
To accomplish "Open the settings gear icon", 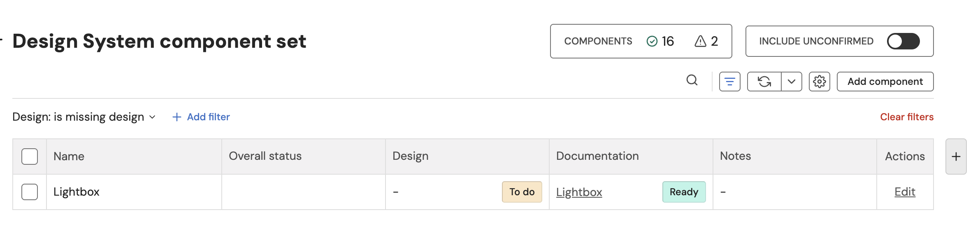I will click(819, 82).
